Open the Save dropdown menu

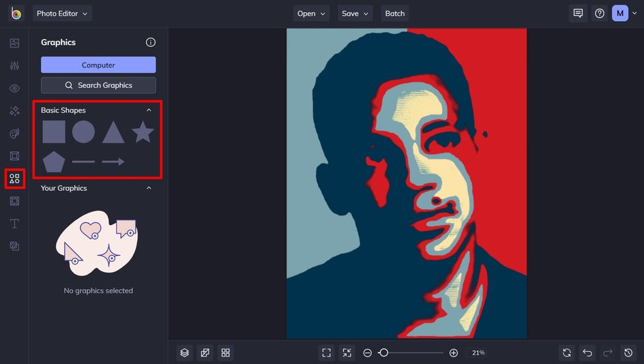(355, 14)
